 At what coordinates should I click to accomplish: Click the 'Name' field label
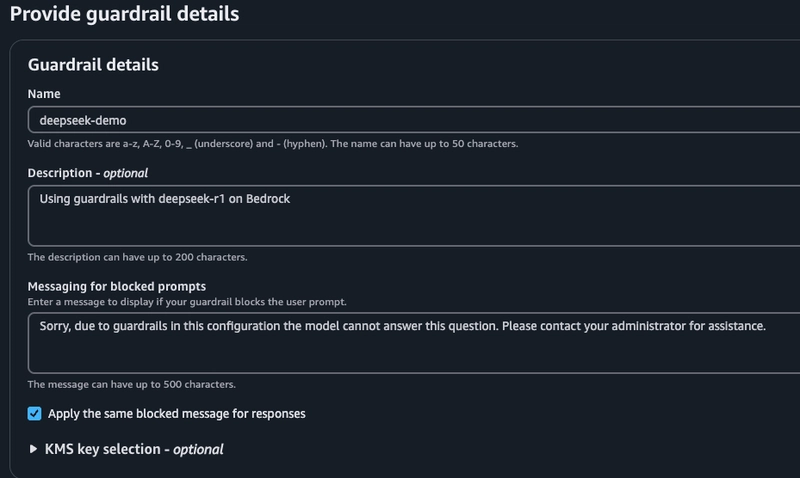coord(44,93)
